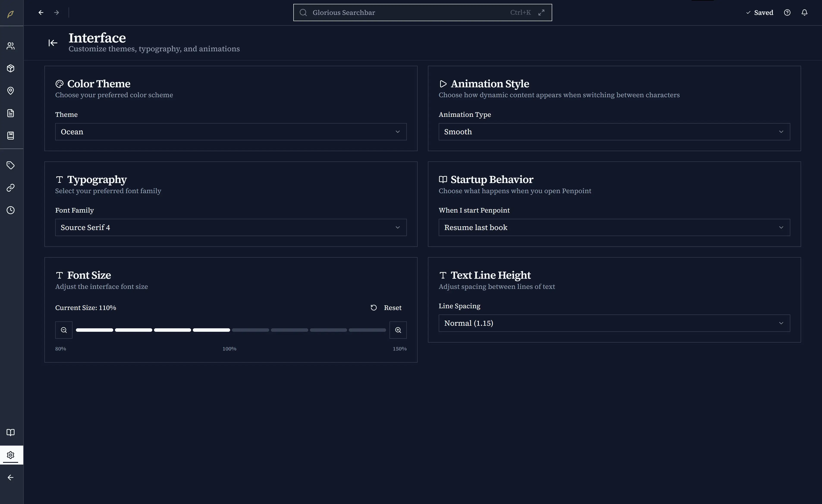Collapse the settings page with back arrow

coord(53,43)
